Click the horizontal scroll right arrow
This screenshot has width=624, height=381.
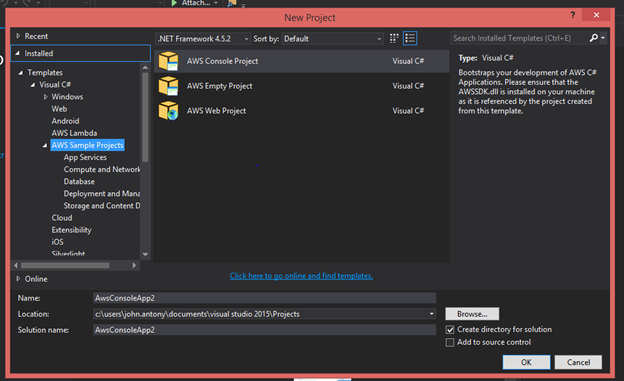(134, 265)
